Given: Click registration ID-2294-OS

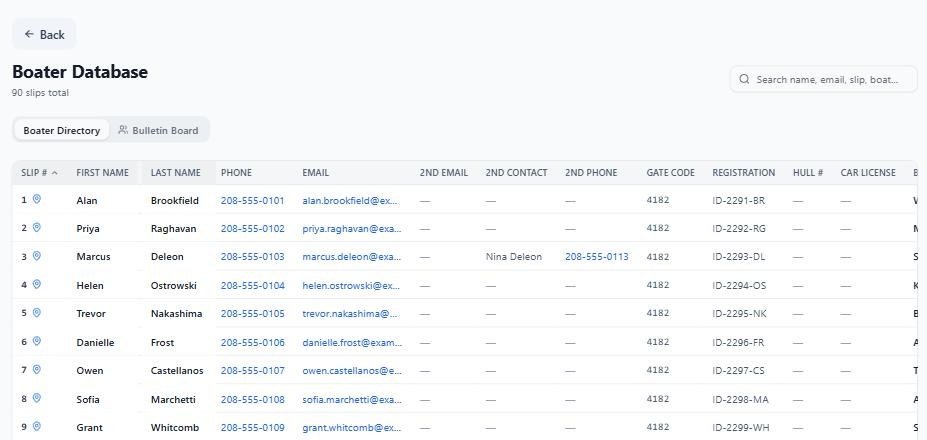Looking at the screenshot, I should (739, 286).
